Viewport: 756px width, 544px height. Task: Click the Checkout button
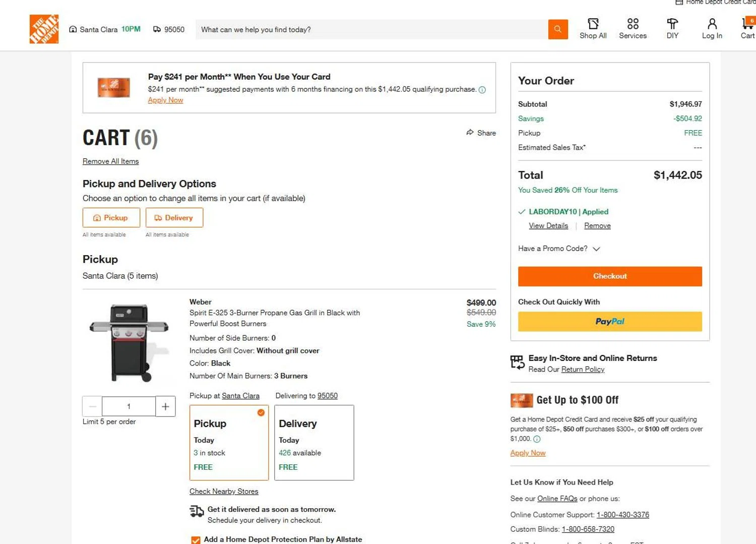pyautogui.click(x=610, y=276)
